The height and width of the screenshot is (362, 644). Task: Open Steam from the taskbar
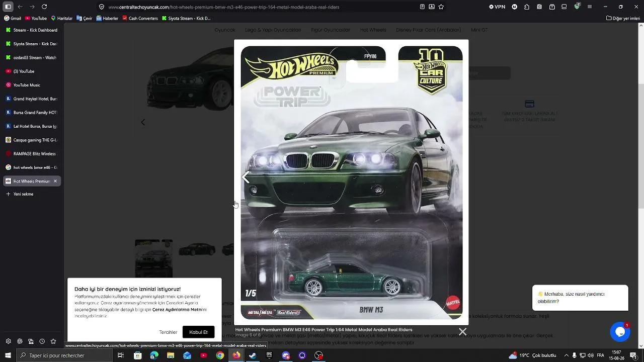pos(253,355)
